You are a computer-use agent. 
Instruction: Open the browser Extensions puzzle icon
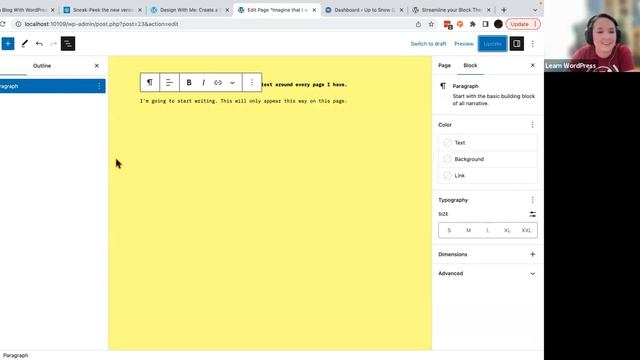click(x=473, y=24)
